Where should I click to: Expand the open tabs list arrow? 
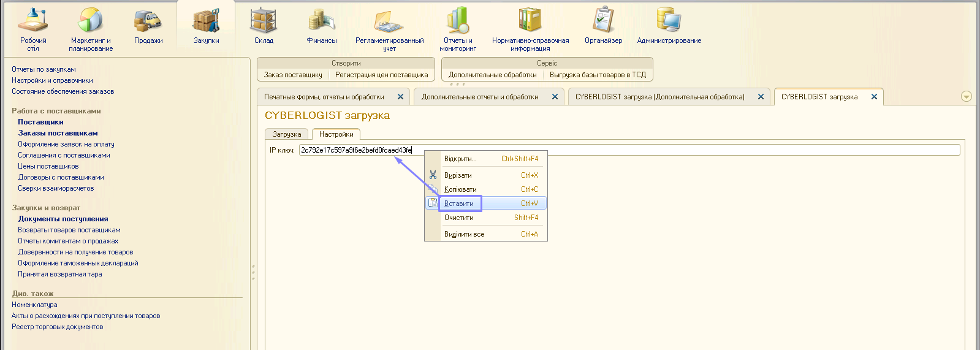[x=967, y=96]
